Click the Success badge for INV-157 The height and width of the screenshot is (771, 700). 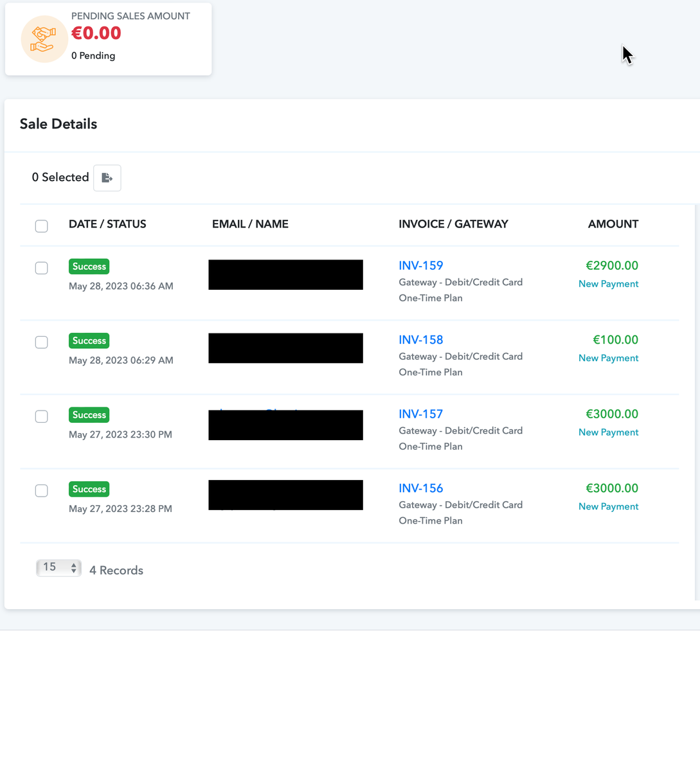[89, 415]
